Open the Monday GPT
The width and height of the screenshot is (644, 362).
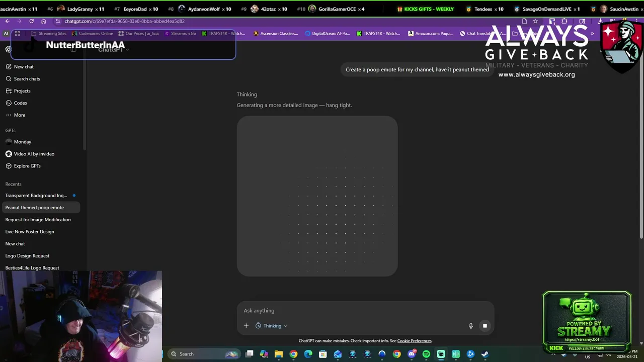[19, 142]
